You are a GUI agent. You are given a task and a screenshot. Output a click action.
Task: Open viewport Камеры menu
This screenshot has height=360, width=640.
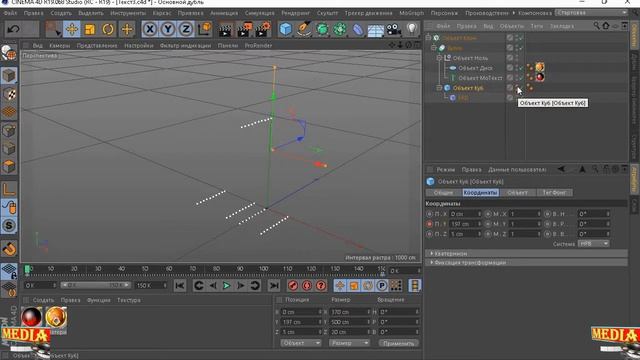pyautogui.click(x=60, y=46)
